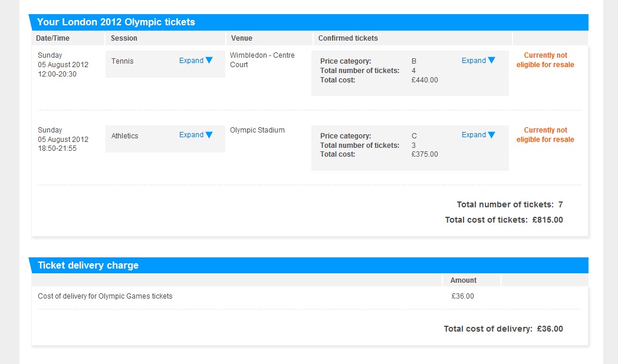Expand confirmed tickets for £440.00 Tennis order
618x364 pixels.
tap(474, 61)
